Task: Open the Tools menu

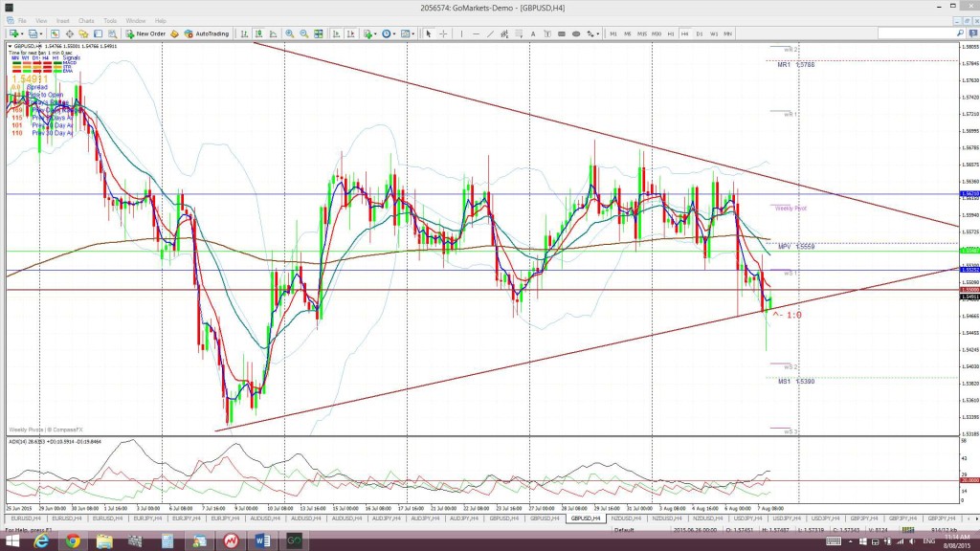Action: (110, 21)
